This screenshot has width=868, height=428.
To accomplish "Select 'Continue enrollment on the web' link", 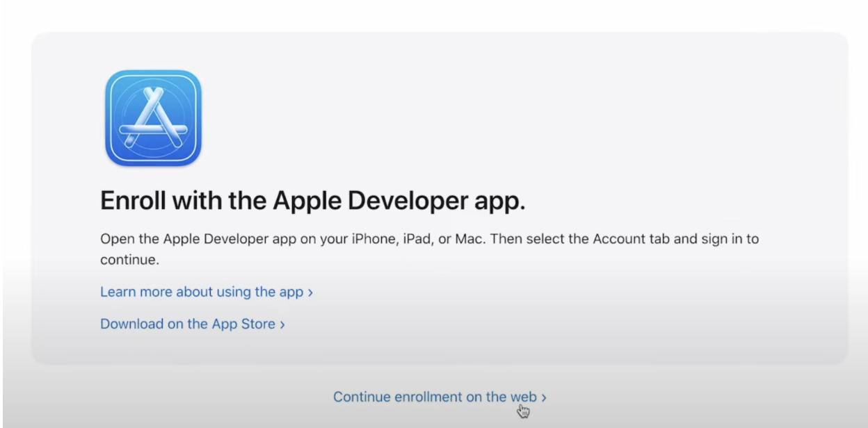I will [x=440, y=397].
